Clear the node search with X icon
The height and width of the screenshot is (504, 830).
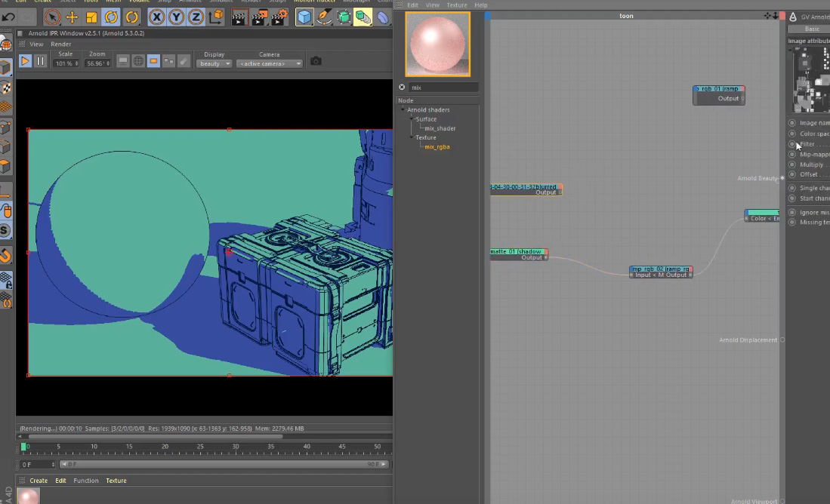[x=402, y=88]
